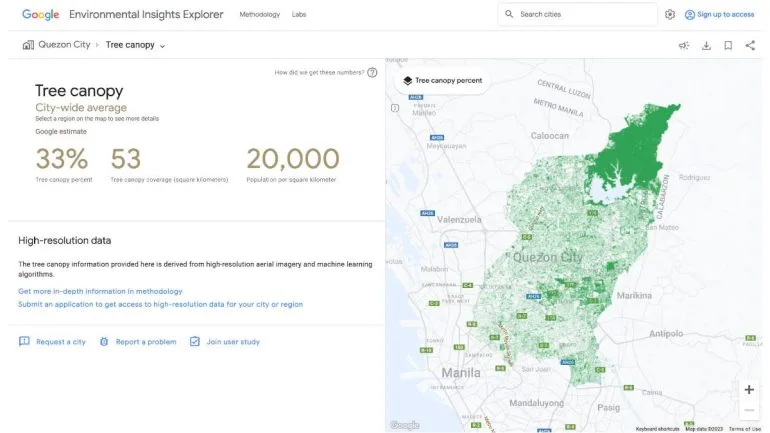Screen dimensions: 770x433
Task: Click the feedback megaphone icon
Action: pos(684,46)
